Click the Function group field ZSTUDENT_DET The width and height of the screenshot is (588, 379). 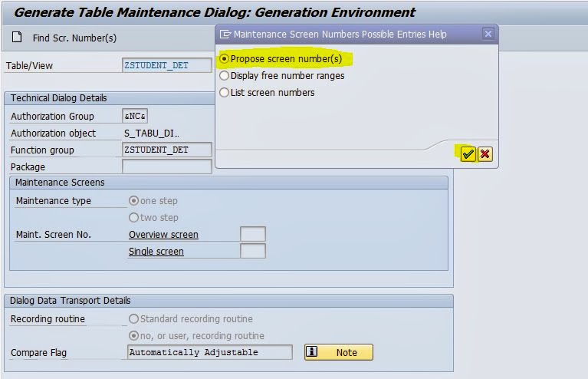pyautogui.click(x=166, y=150)
